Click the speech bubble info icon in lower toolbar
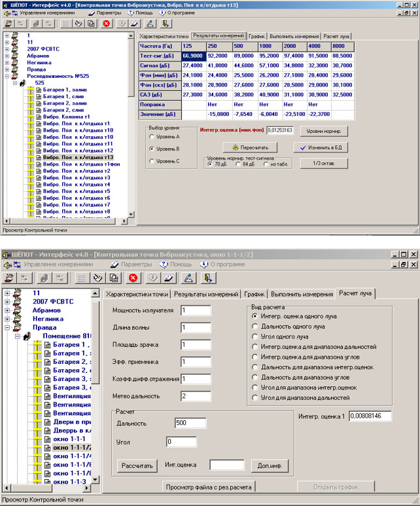The height and width of the screenshot is (506, 420). click(x=153, y=278)
